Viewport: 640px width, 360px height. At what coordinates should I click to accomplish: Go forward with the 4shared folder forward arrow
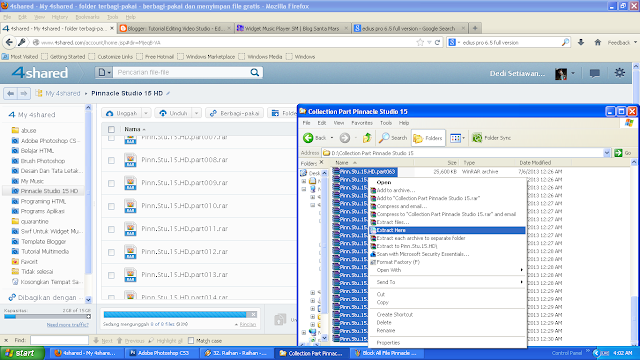[x=24, y=93]
